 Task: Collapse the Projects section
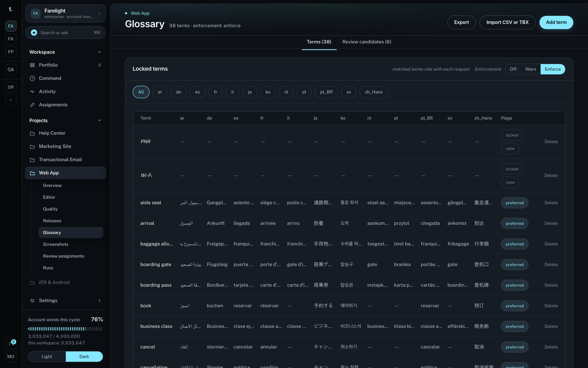[x=99, y=121]
